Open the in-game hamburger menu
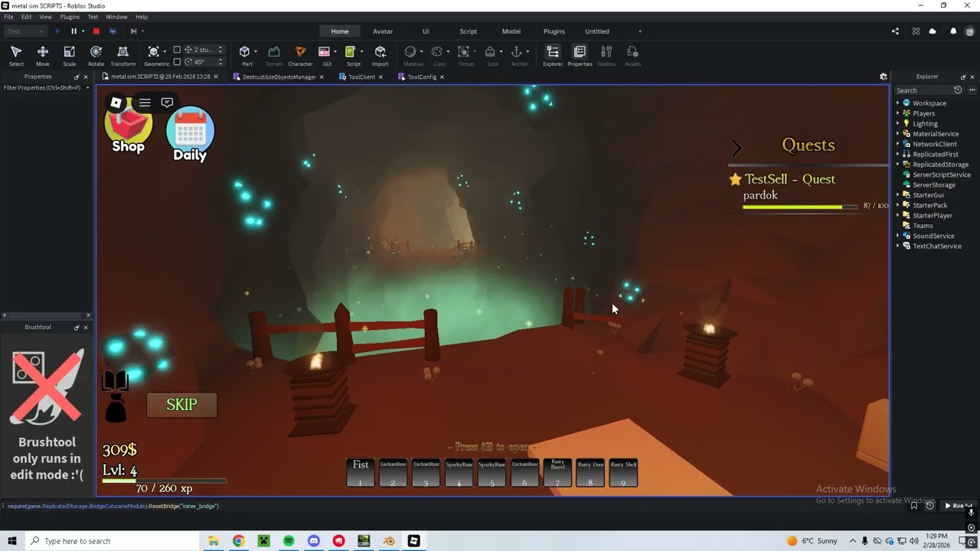Viewport: 980px width, 551px height. tap(145, 103)
